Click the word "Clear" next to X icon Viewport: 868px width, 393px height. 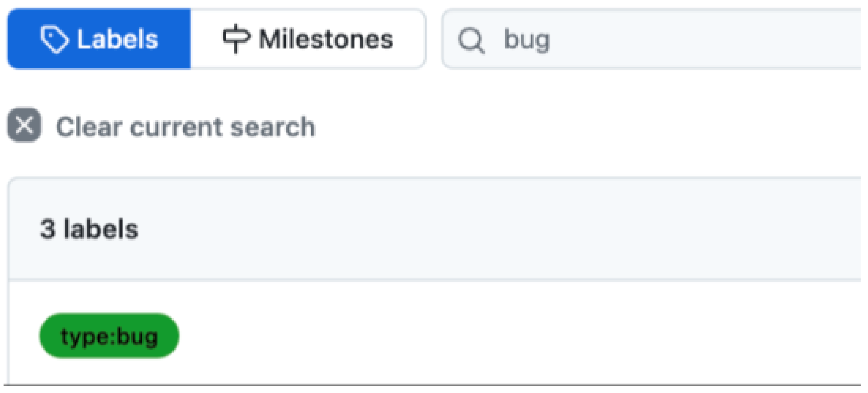[89, 127]
